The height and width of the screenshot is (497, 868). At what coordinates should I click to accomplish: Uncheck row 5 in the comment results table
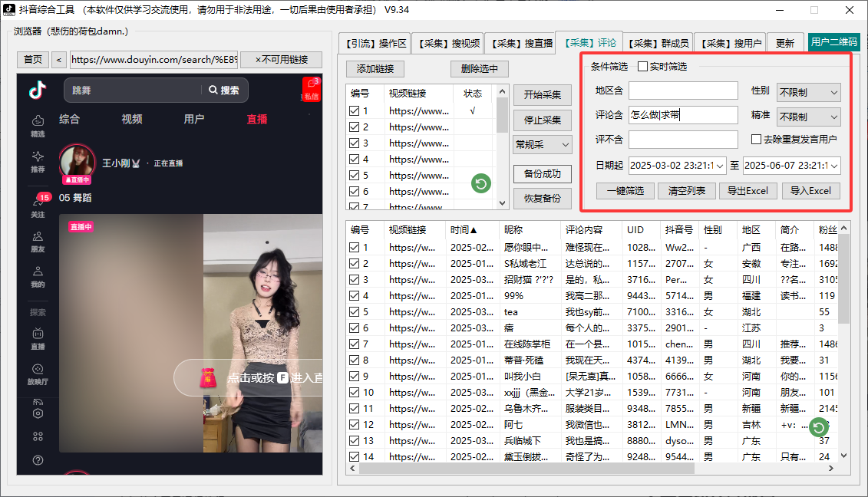click(x=354, y=312)
